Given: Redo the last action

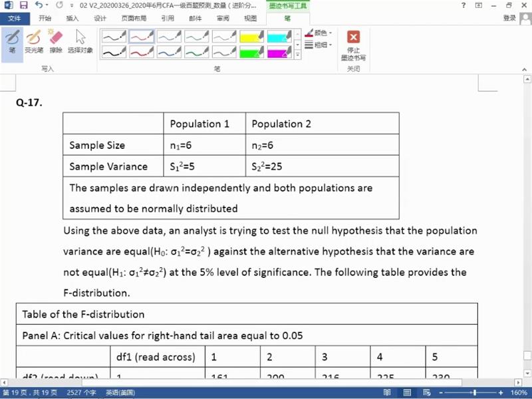Looking at the screenshot, I should tap(59, 5).
